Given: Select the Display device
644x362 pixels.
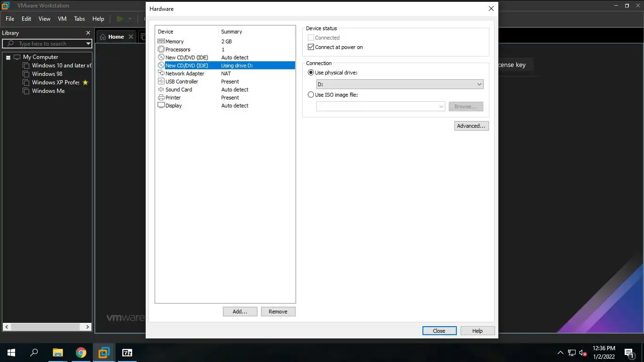Looking at the screenshot, I should [225, 106].
